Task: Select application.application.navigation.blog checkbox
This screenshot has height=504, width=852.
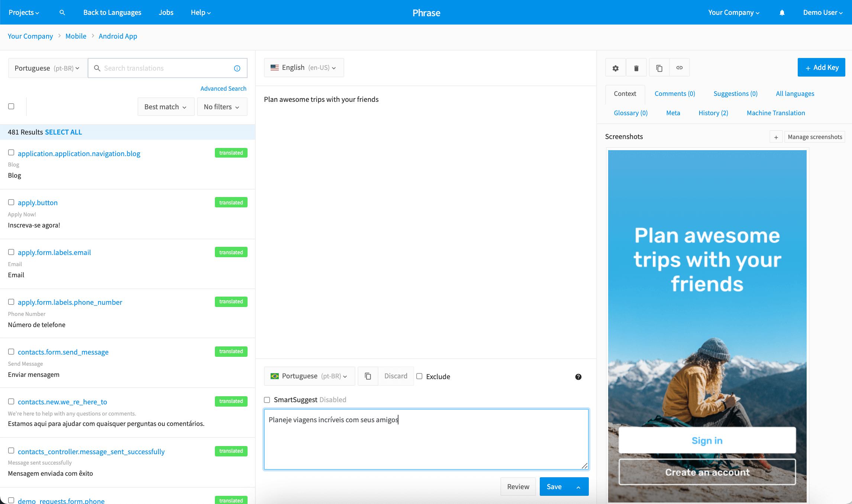Action: click(x=11, y=152)
